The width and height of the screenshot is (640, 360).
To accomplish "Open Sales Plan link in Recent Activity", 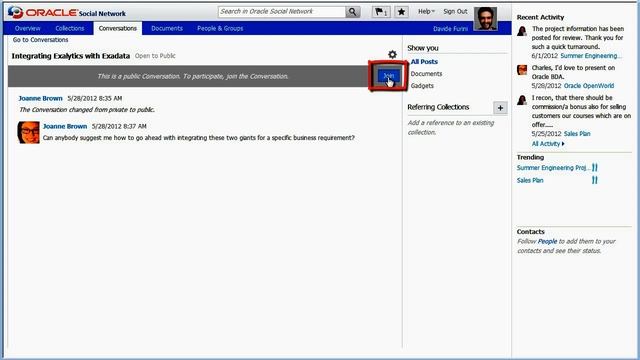I will 577,133.
